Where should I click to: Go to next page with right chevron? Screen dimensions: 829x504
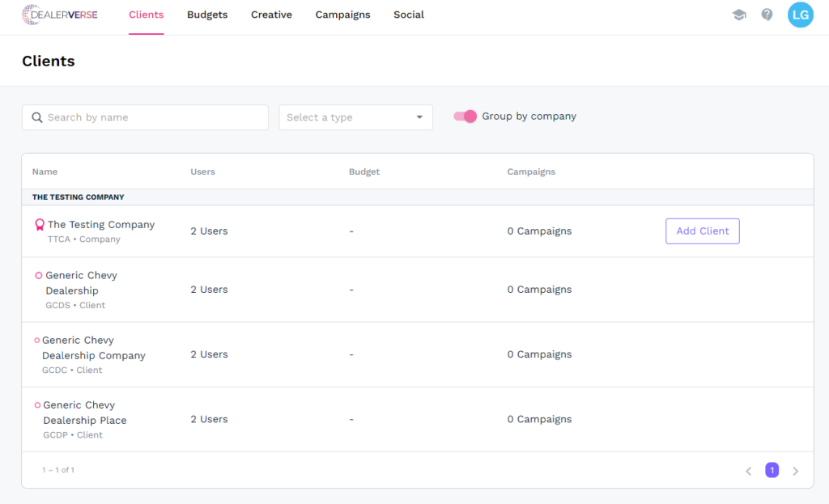coord(795,471)
